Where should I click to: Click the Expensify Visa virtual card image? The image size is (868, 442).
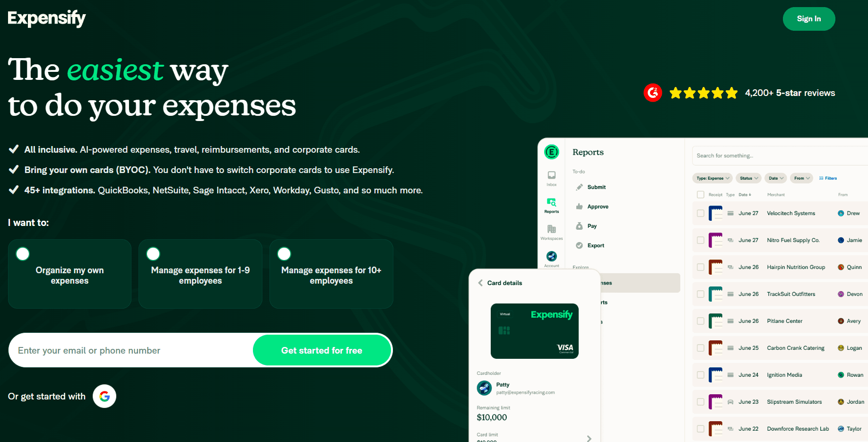535,331
